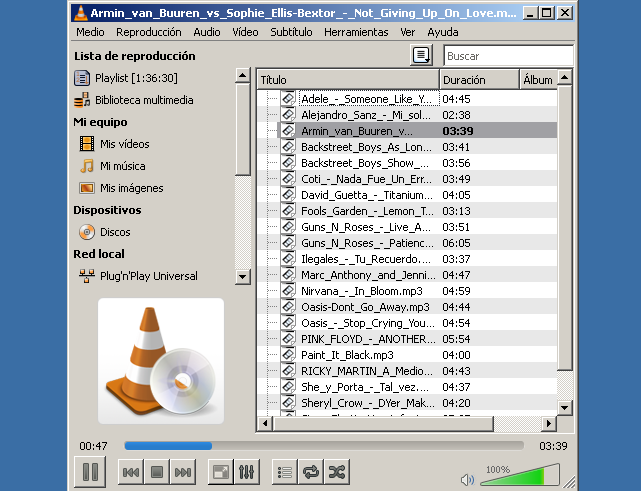The height and width of the screenshot is (491, 641).
Task: Select Guns_N_Roses_-_Patienc... track
Action: [407, 243]
